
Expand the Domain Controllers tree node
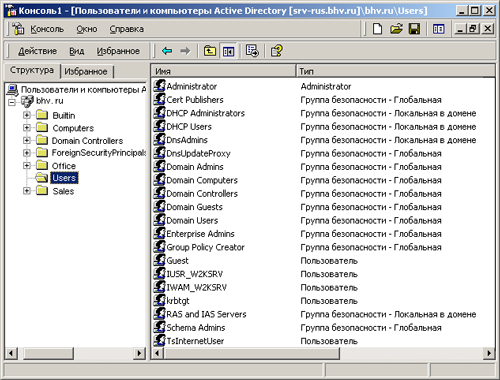tap(27, 140)
